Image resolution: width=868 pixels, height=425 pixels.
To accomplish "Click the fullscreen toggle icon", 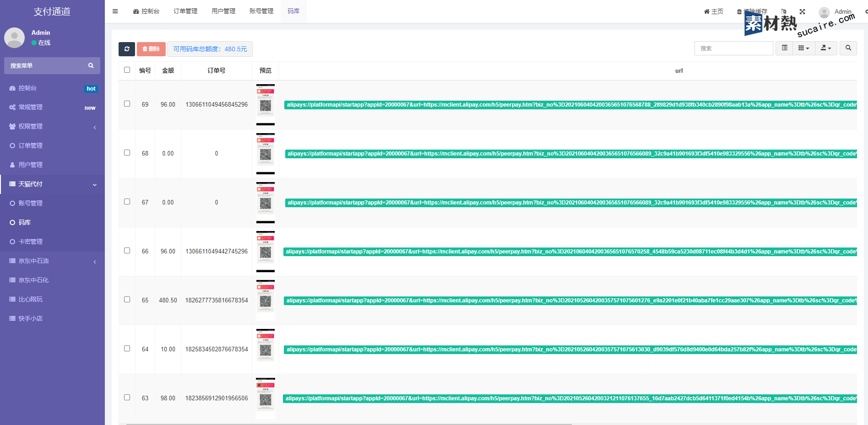I will 802,11.
